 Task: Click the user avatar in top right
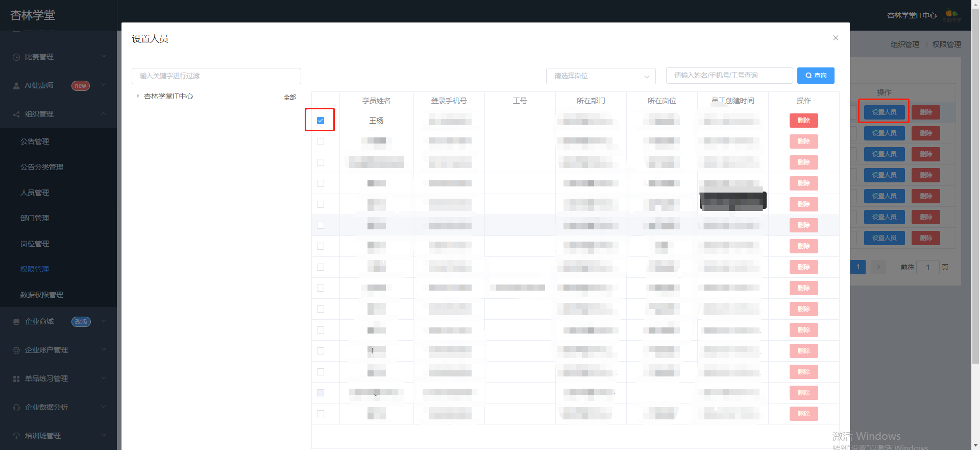(x=952, y=16)
